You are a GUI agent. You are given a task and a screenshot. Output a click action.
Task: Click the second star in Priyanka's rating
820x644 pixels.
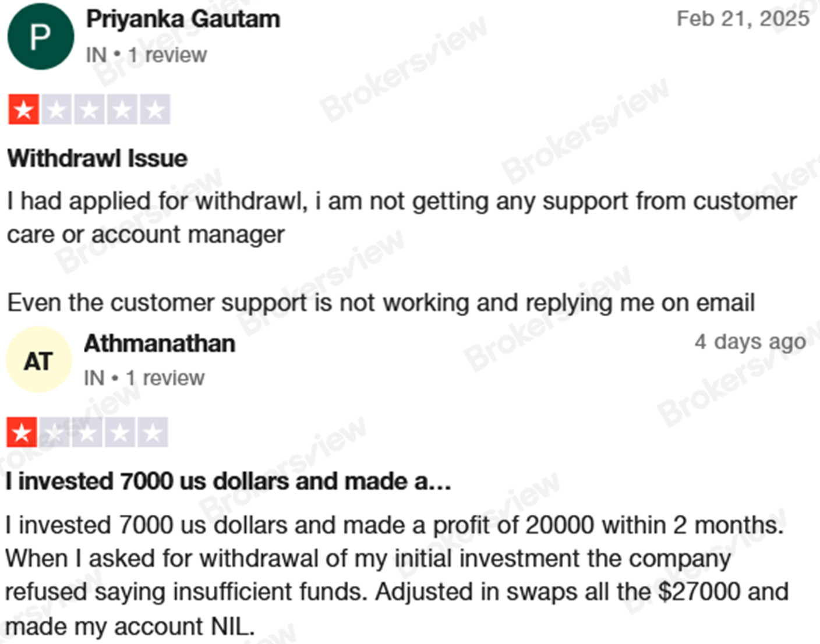(56, 109)
